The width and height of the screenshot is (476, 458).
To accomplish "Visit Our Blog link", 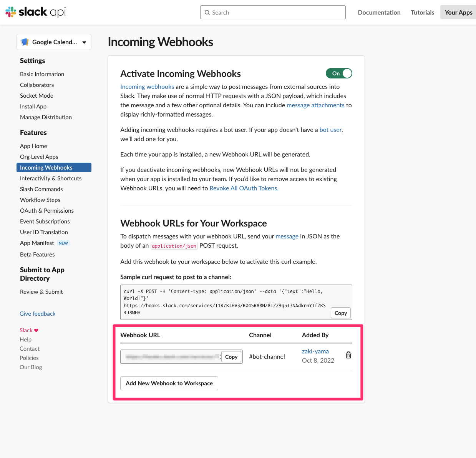I will point(31,367).
